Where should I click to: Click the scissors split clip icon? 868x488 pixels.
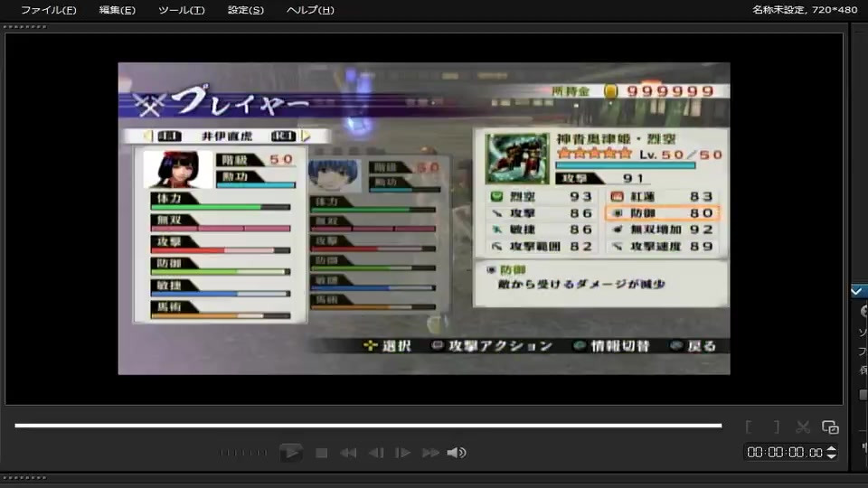pyautogui.click(x=803, y=427)
